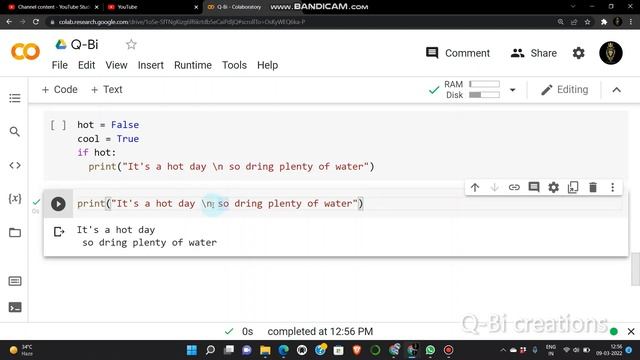Open the Table of contents sidebar
Viewport: 640px width, 360px height.
(15, 98)
